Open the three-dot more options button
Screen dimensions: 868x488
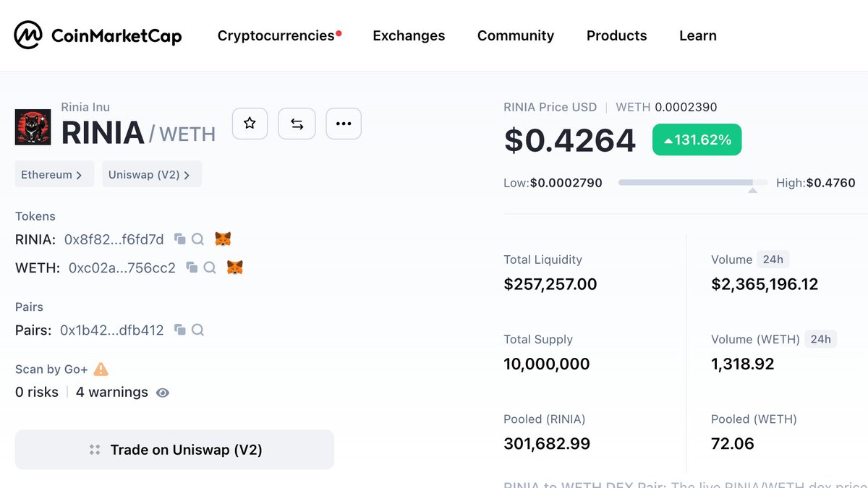pyautogui.click(x=344, y=124)
